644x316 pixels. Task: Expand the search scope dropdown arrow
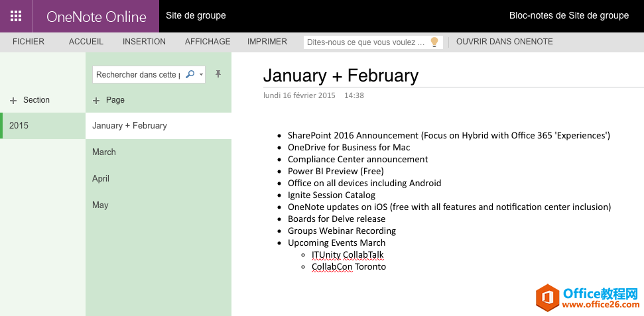(x=201, y=75)
